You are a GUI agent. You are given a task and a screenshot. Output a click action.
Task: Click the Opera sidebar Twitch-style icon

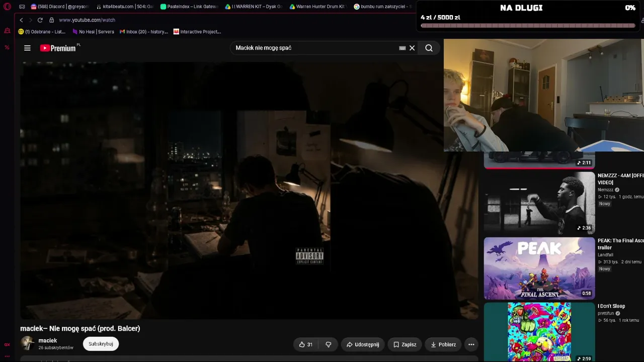pyautogui.click(x=7, y=31)
